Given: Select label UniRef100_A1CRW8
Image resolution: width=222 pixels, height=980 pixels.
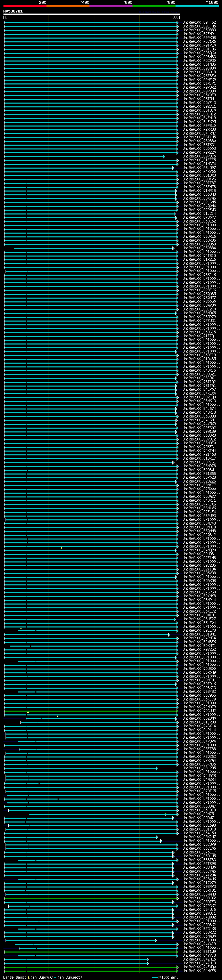Looking at the screenshot, I should 199,722.
